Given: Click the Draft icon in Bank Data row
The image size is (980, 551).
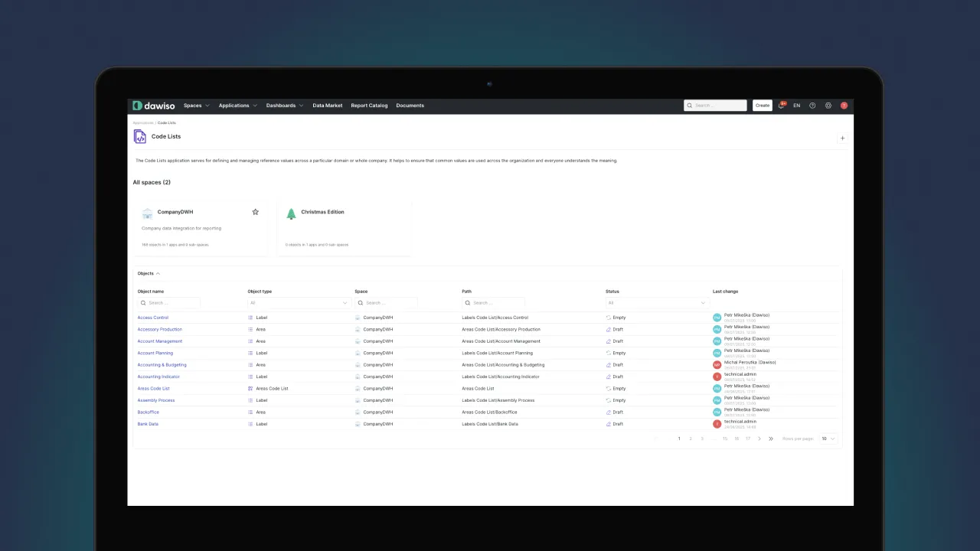Looking at the screenshot, I should 609,424.
